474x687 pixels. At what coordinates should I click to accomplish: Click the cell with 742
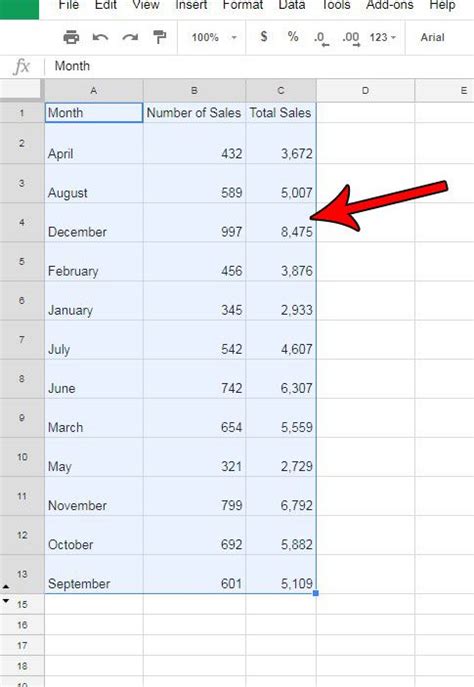coord(194,379)
